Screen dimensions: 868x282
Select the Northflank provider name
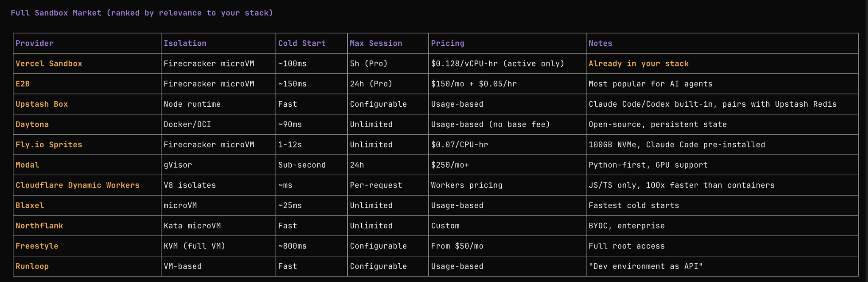(39, 226)
